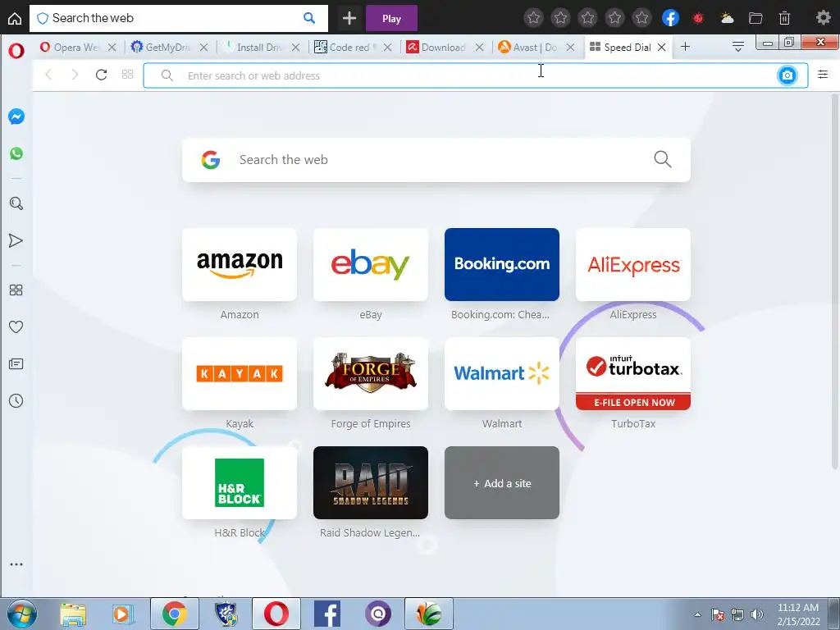Image resolution: width=840 pixels, height=630 pixels.
Task: Open the H&R Block speed dial tile
Action: click(240, 482)
